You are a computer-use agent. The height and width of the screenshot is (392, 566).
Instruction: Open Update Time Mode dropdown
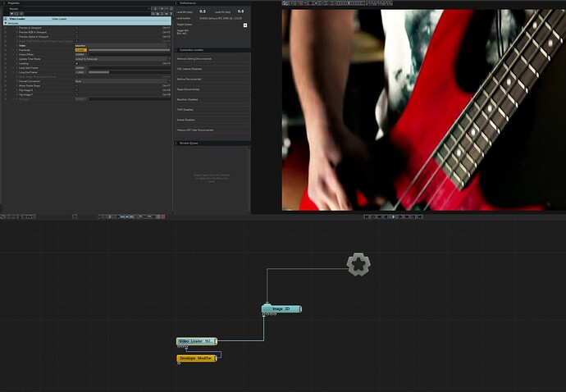point(123,59)
